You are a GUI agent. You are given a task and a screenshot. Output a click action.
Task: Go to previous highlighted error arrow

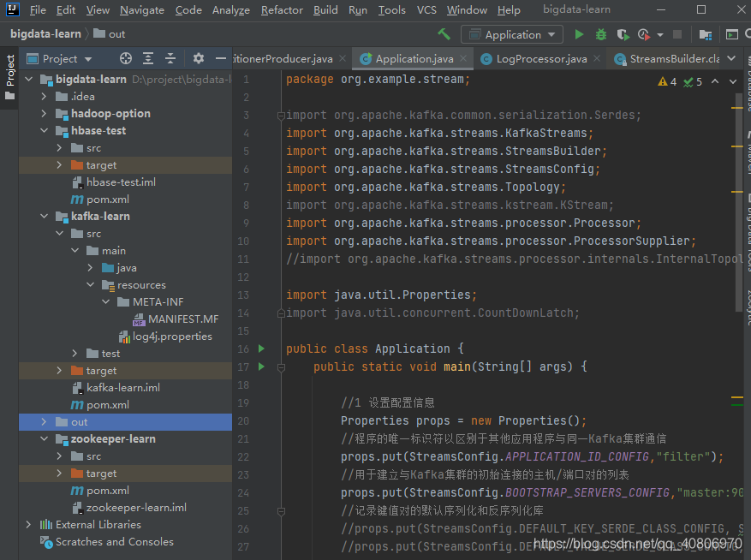pyautogui.click(x=715, y=81)
